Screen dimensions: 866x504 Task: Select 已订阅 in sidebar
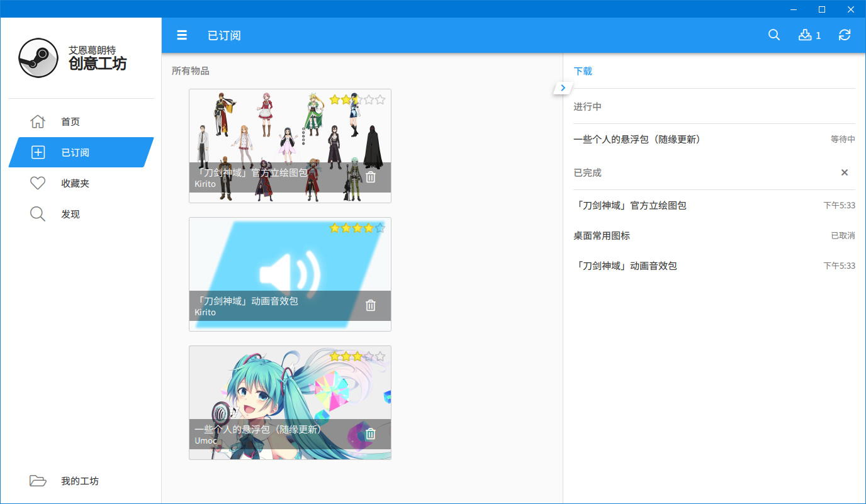(x=81, y=152)
